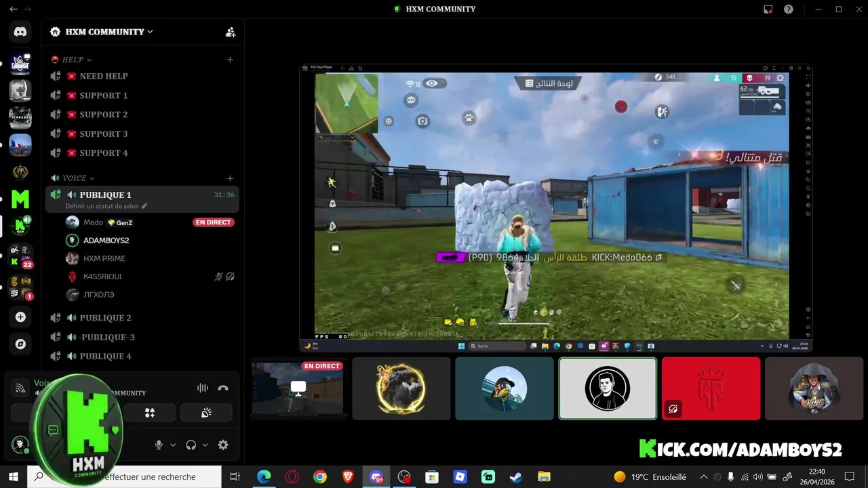
Task: Join the -PUBLIQUE-3 voice channel
Action: [x=142, y=337]
